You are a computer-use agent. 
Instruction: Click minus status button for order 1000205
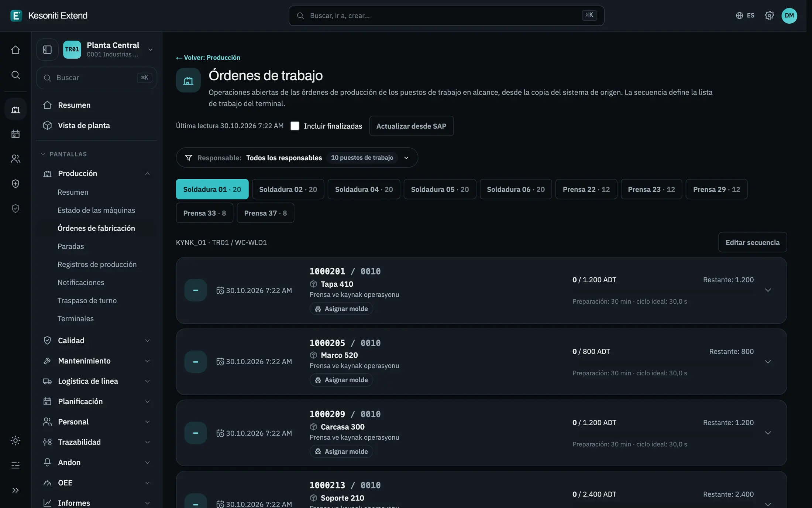(196, 362)
